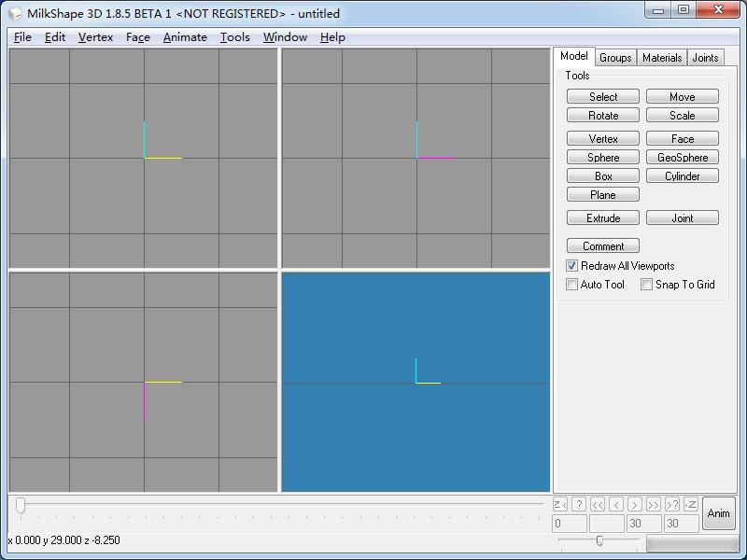The image size is (747, 560).
Task: Choose the Extrude tool
Action: click(603, 218)
